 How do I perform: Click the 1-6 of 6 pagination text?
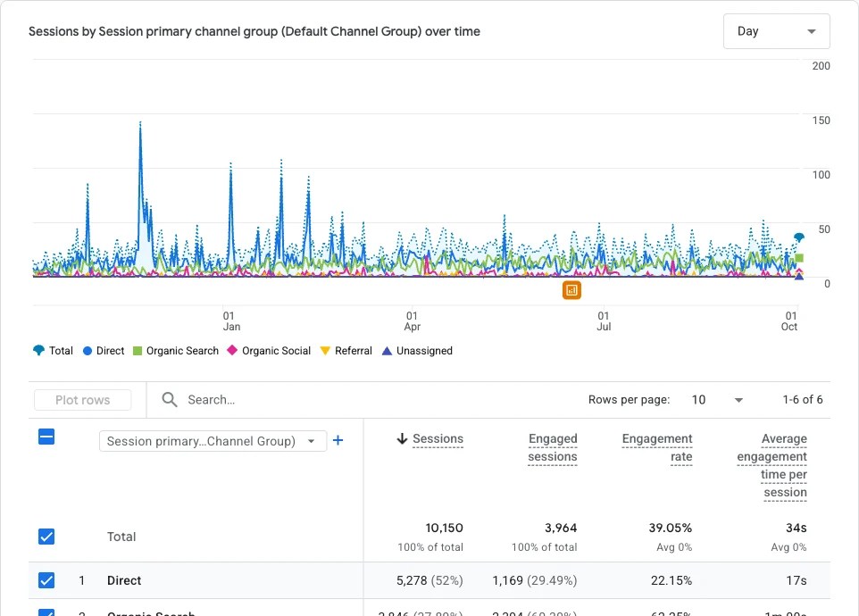click(803, 400)
